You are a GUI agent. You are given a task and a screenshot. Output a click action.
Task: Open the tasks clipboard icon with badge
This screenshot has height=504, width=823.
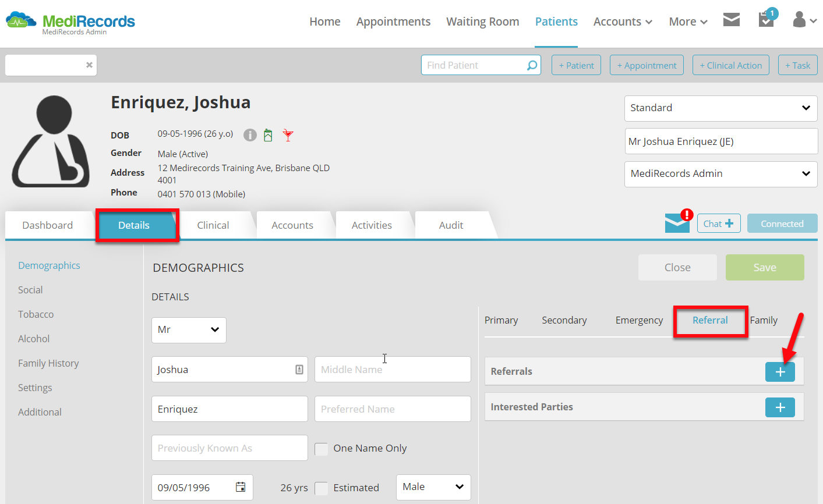click(x=767, y=19)
